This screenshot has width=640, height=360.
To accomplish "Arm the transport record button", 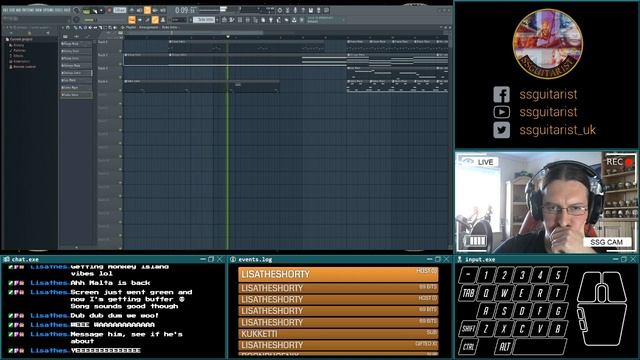I will click(109, 10).
